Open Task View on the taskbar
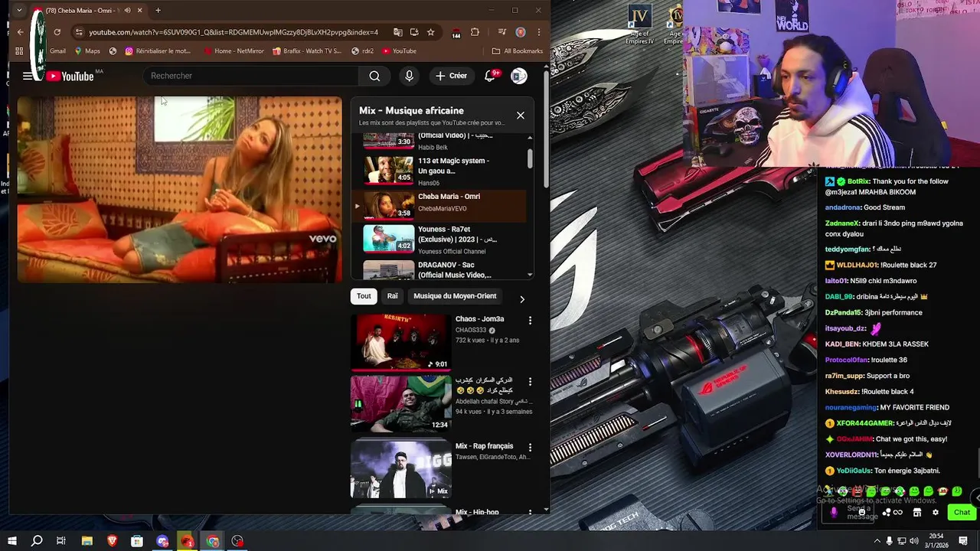 point(61,541)
